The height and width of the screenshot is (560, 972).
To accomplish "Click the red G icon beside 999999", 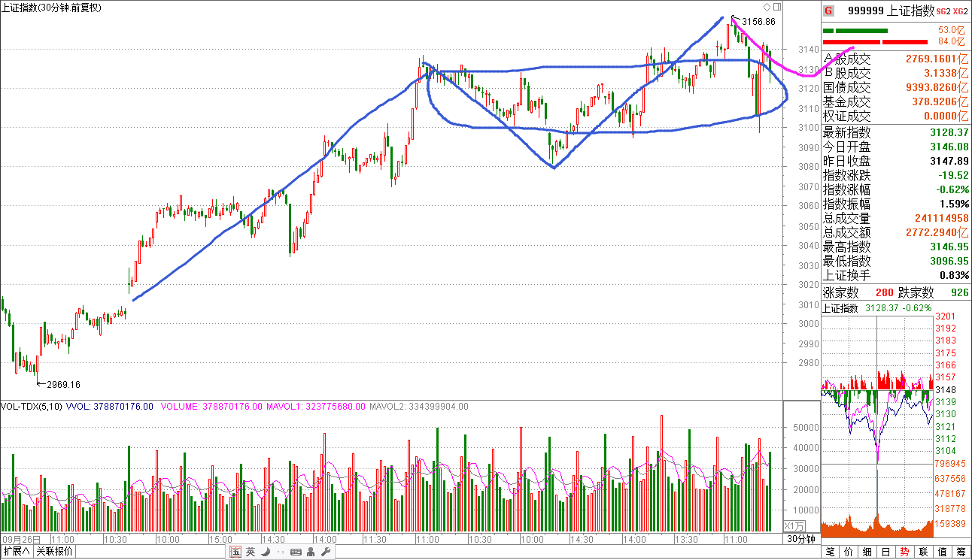I will 828,11.
